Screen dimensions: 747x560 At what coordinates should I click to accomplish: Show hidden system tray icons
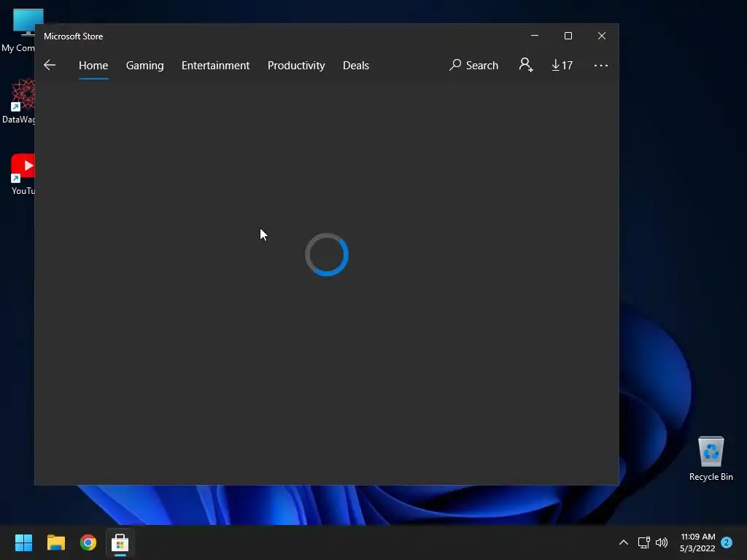pyautogui.click(x=623, y=542)
